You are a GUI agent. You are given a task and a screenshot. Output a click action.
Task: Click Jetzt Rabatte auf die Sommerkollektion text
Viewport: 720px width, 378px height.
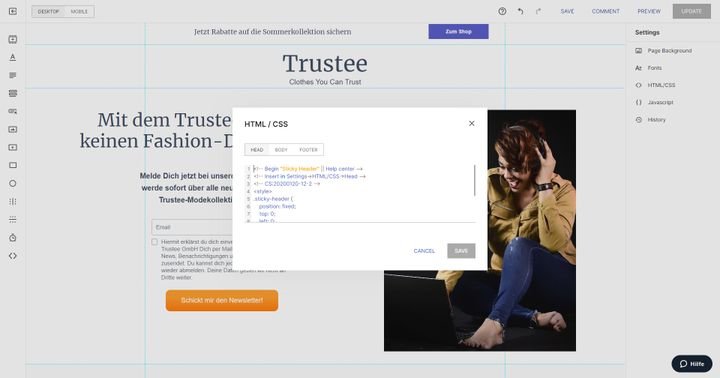(x=272, y=32)
